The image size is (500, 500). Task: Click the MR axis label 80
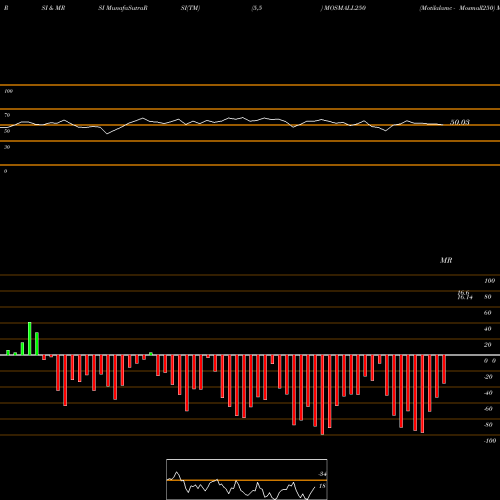pos(488,297)
